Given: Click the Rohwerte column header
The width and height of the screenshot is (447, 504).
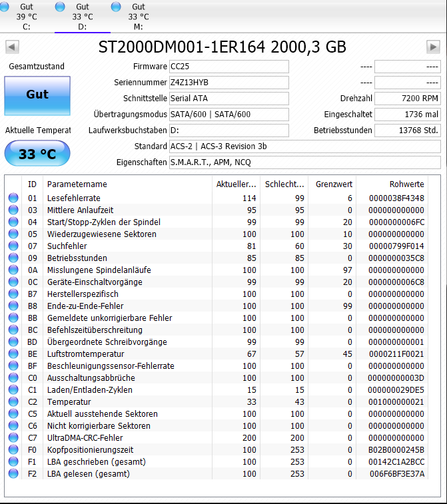Looking at the screenshot, I should tap(392, 184).
